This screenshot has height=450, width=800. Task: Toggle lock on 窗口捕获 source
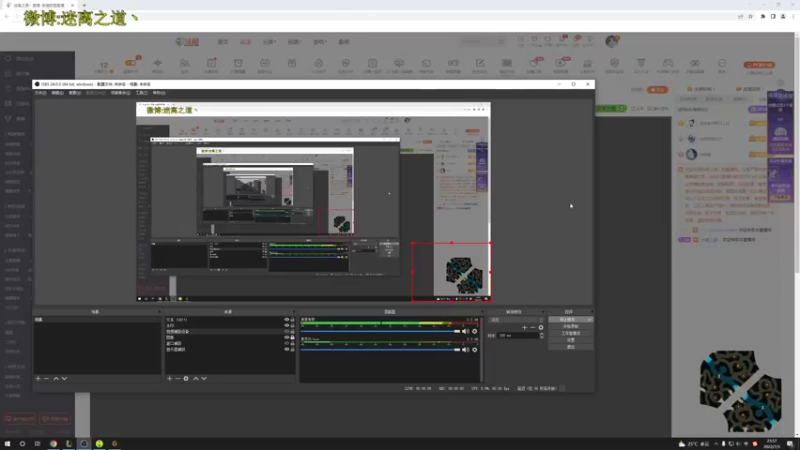pyautogui.click(x=292, y=344)
